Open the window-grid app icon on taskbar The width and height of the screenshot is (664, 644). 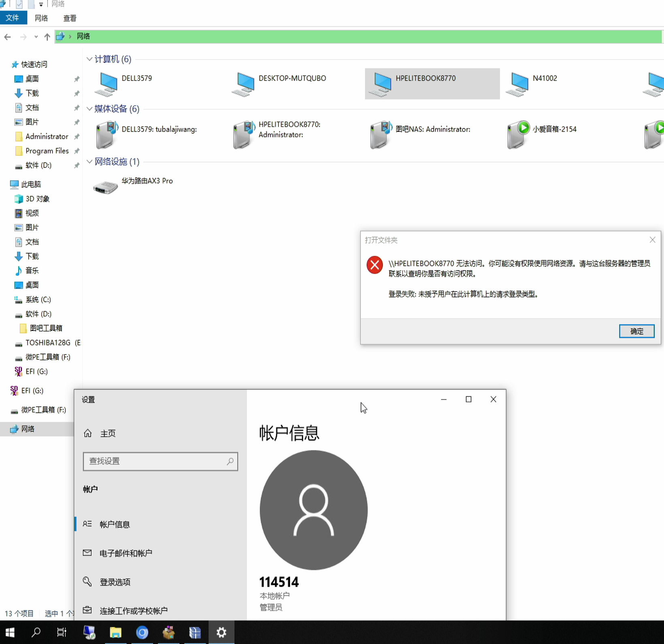[x=195, y=632]
